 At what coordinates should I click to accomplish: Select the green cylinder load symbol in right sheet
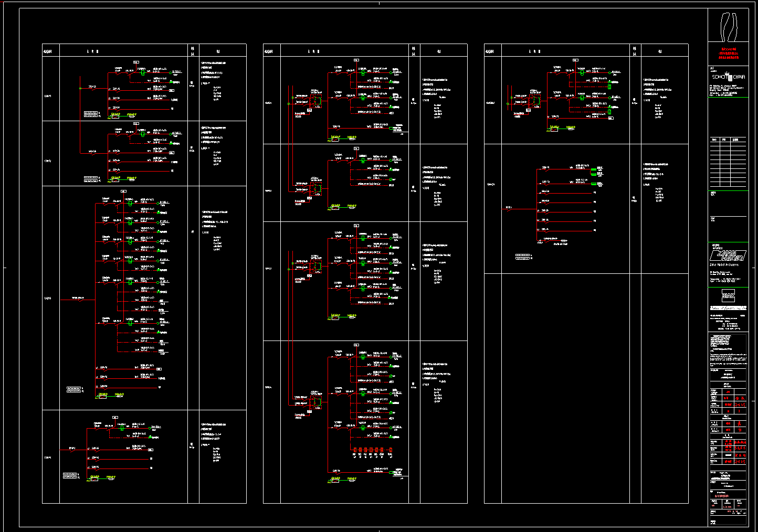(594, 171)
